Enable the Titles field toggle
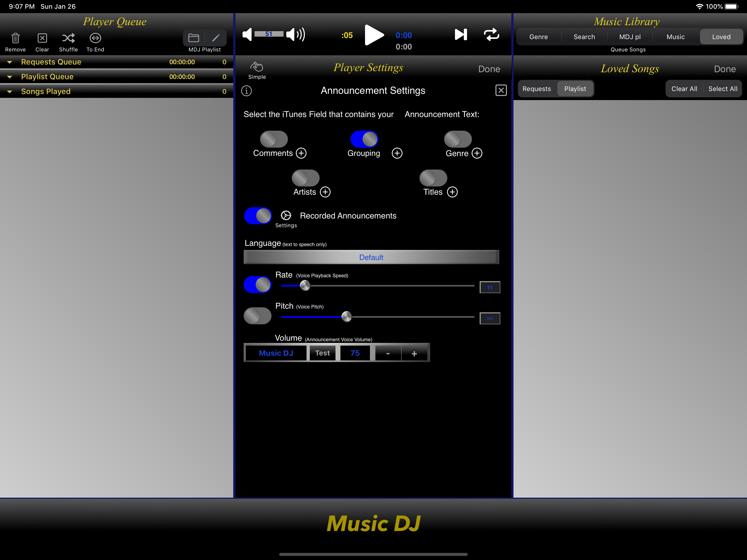Viewport: 747px width, 560px height. click(x=433, y=178)
